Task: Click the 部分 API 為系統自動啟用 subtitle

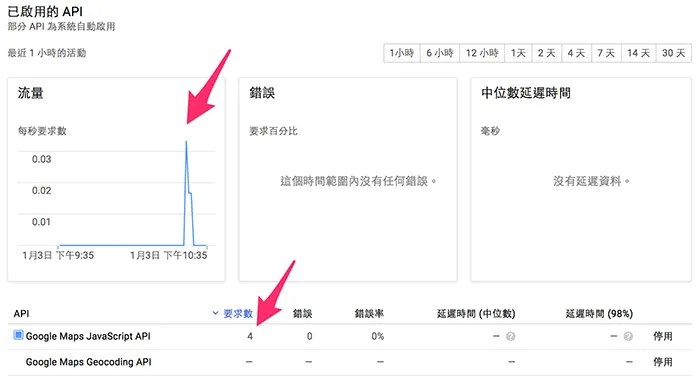Action: click(x=61, y=27)
